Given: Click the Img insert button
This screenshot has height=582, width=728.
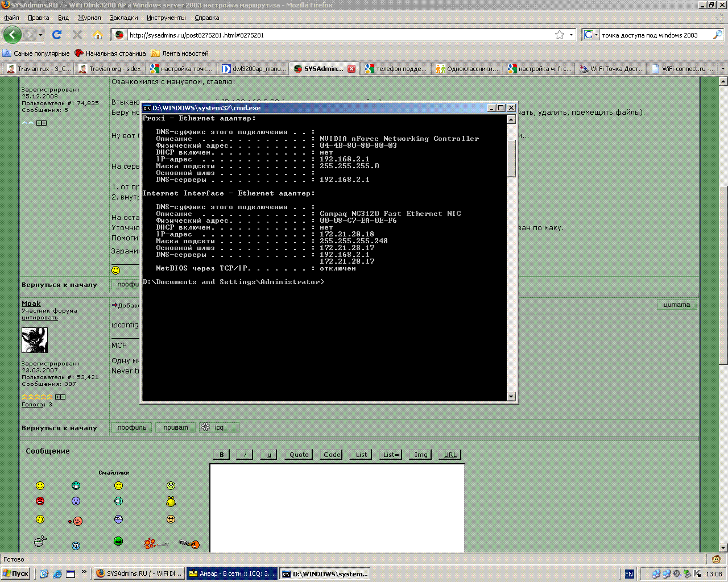Looking at the screenshot, I should [421, 455].
